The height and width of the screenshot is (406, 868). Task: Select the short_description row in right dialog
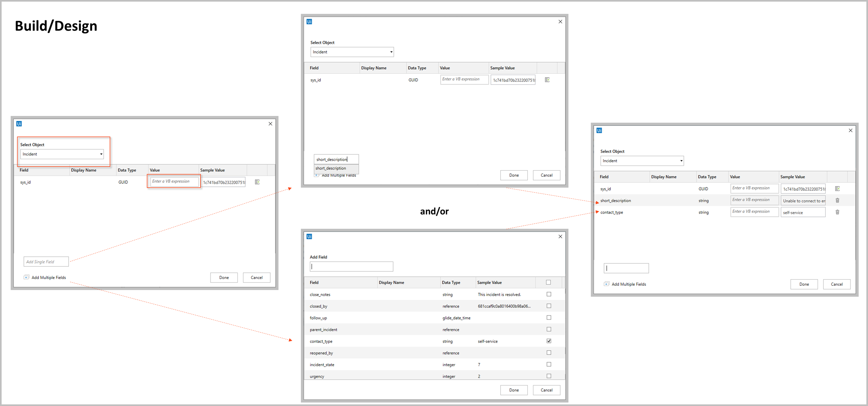(724, 200)
